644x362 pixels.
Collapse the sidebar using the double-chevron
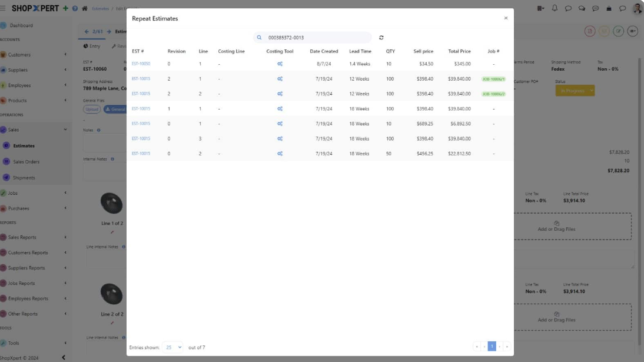[x=63, y=357]
